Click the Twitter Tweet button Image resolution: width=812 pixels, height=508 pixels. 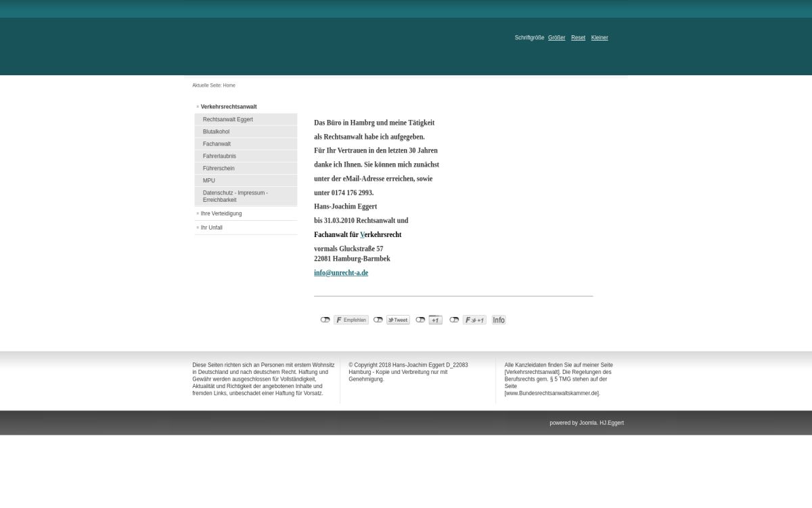[398, 320]
